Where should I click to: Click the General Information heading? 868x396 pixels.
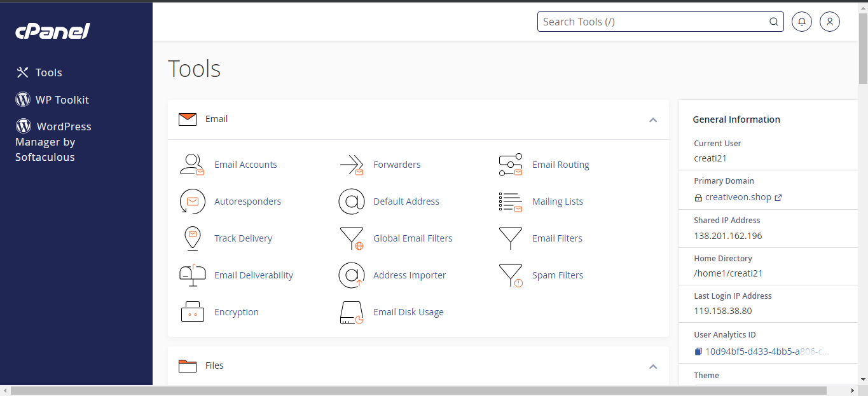tap(736, 119)
